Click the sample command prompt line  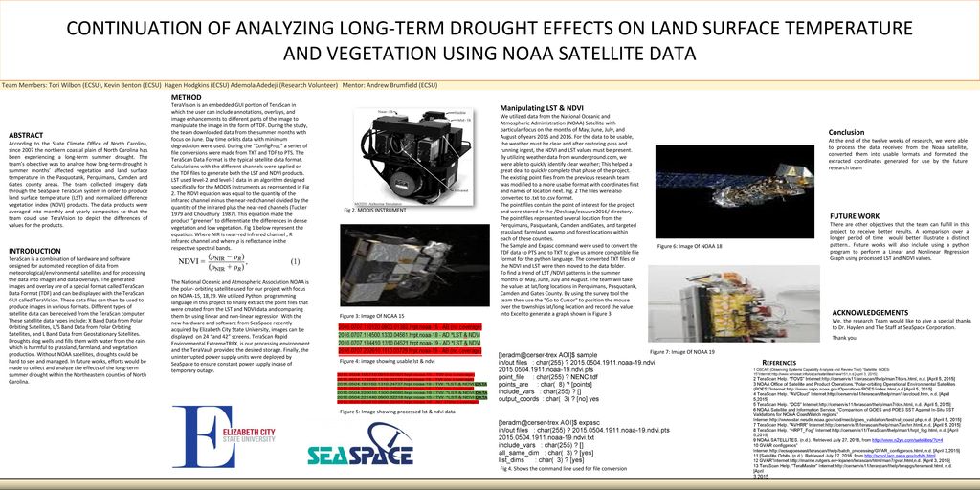pos(548,355)
